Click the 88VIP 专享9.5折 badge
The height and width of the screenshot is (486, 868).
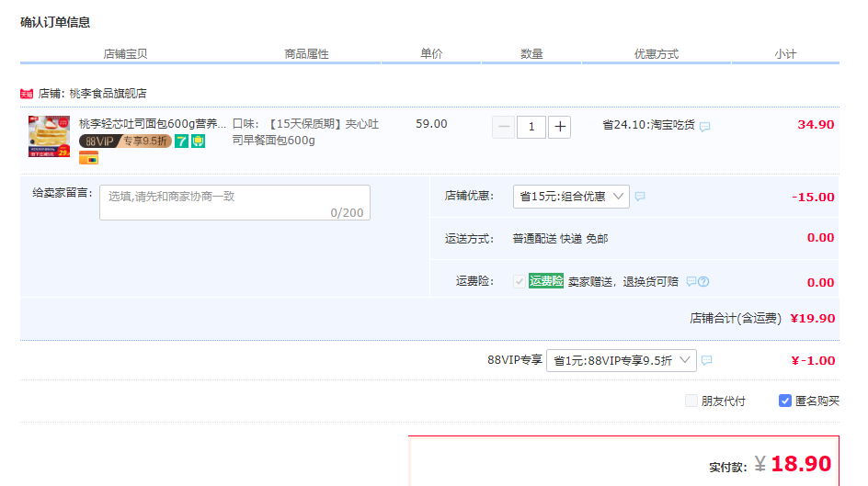point(125,141)
